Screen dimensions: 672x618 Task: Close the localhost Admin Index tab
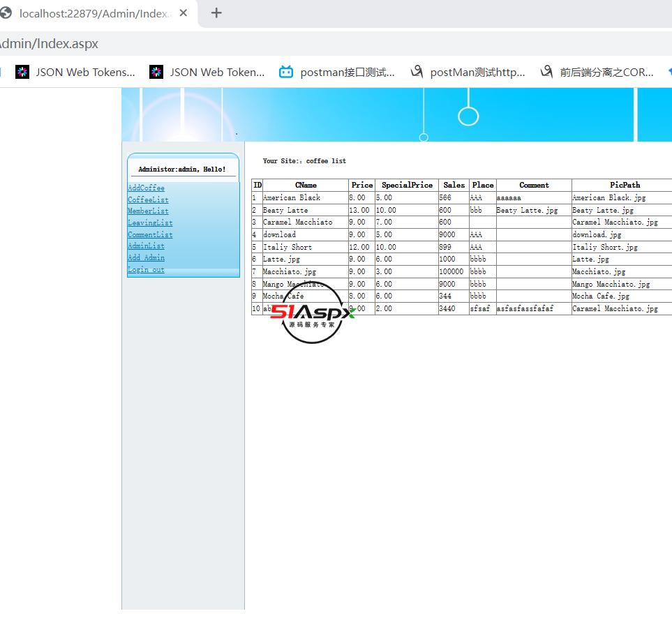point(184,13)
